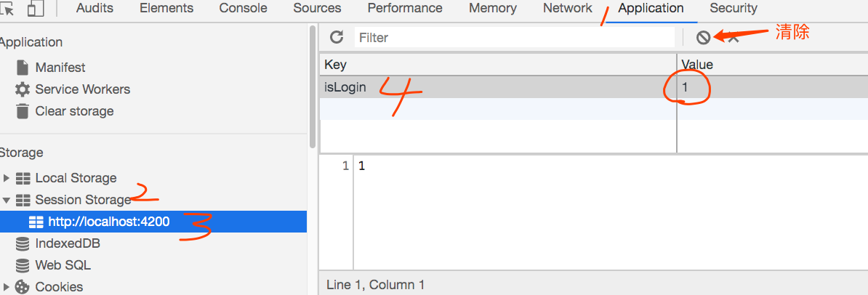Expand the Cookies tree arrow
The image size is (868, 295).
click(7, 287)
